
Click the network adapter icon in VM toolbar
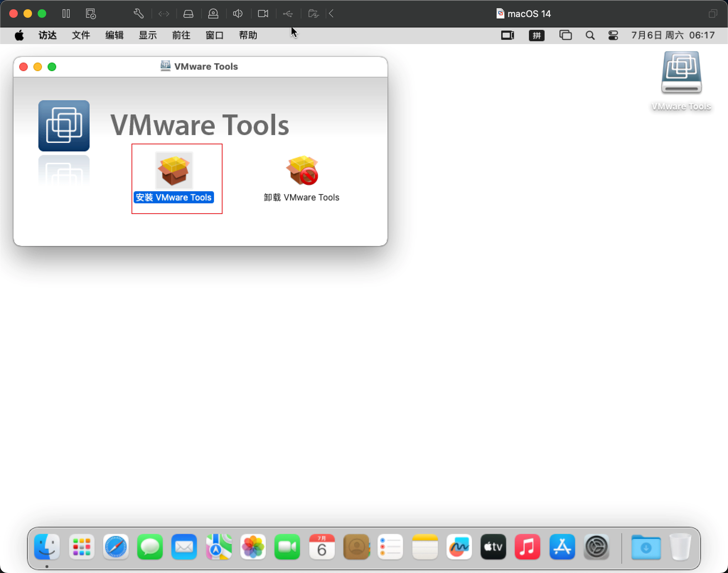pos(164,14)
